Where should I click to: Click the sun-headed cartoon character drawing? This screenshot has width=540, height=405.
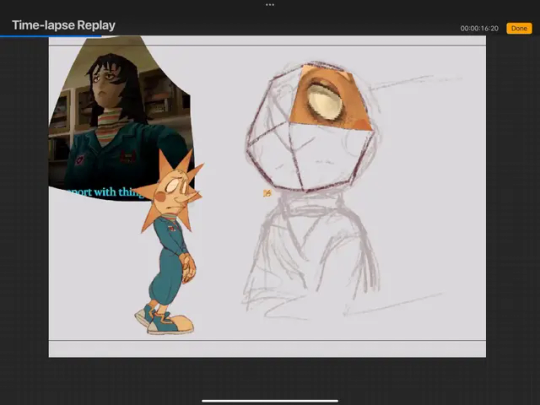tap(169, 243)
